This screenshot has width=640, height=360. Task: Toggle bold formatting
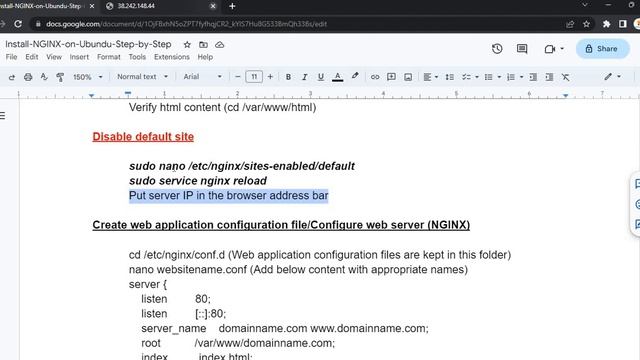coord(288,77)
